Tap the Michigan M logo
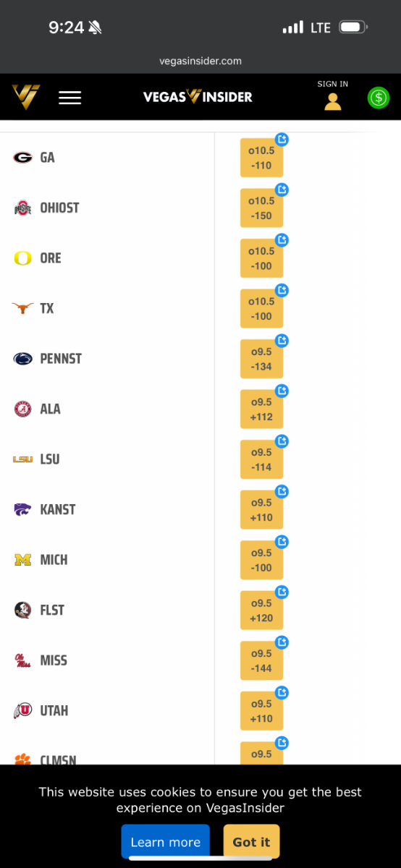 pos(22,560)
